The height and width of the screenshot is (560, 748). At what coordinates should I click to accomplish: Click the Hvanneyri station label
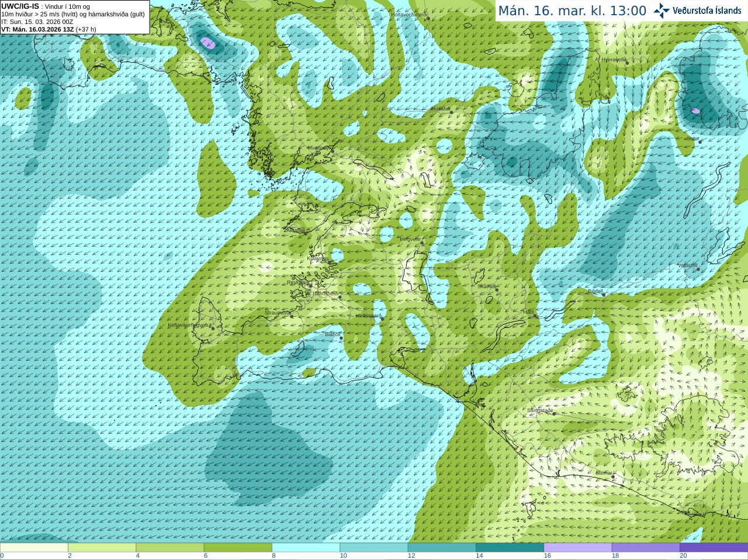point(319,148)
